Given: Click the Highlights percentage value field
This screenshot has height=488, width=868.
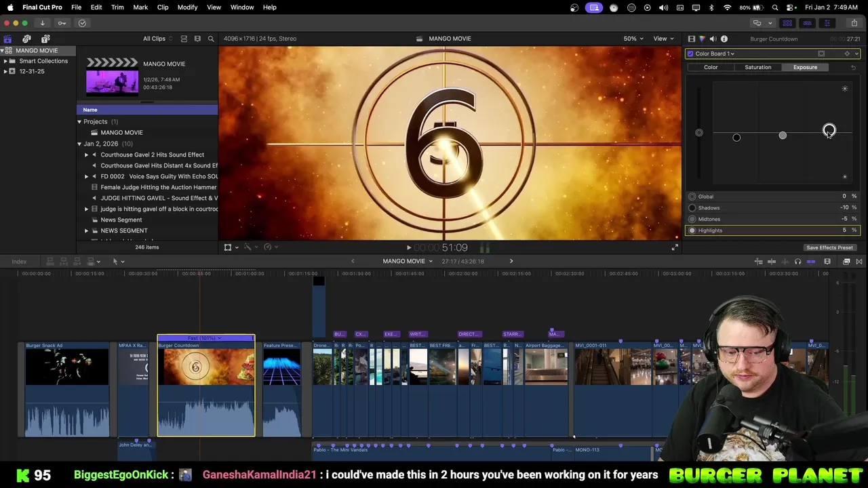Looking at the screenshot, I should (x=845, y=230).
